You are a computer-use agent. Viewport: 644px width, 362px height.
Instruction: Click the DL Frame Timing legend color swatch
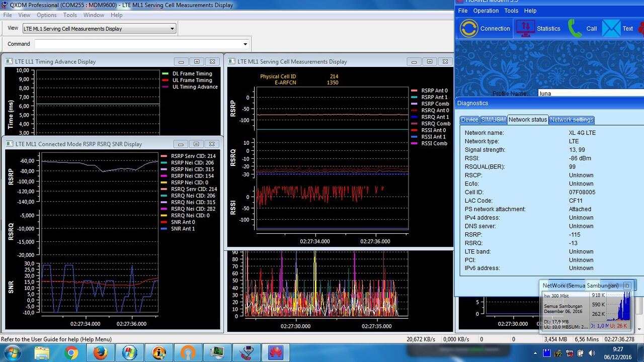pos(165,73)
